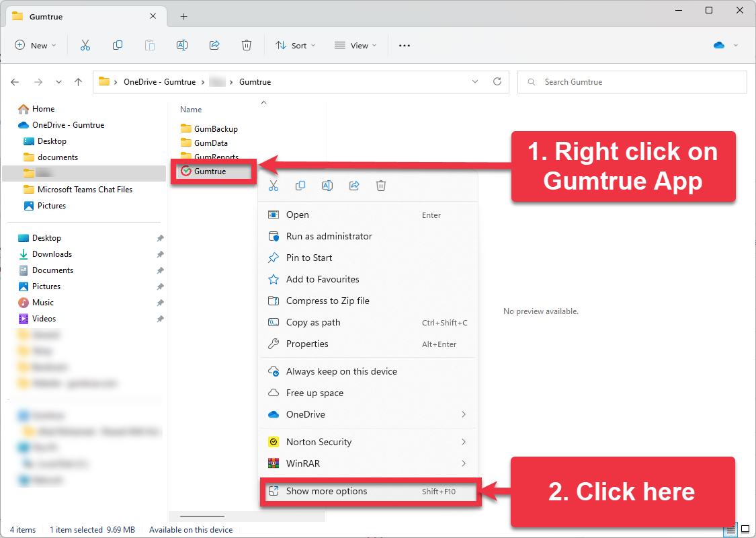Select Always keep on this device
This screenshot has width=756, height=538.
pos(368,371)
